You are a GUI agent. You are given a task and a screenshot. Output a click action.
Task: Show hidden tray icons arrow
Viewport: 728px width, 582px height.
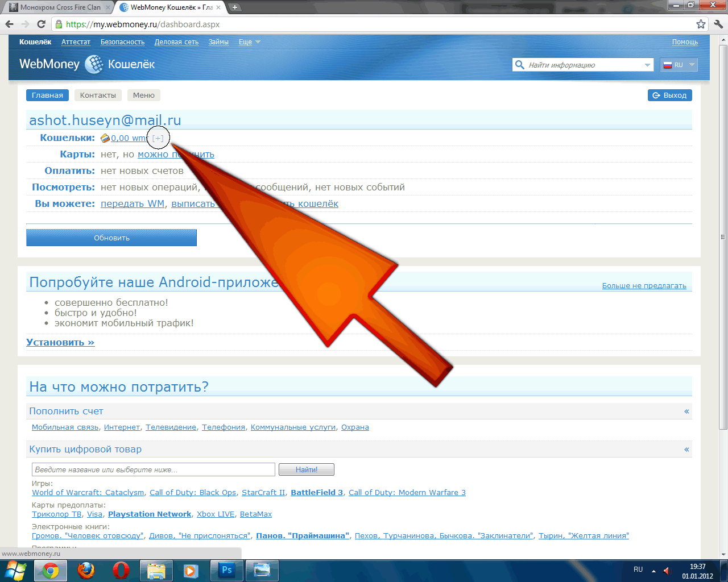pyautogui.click(x=653, y=571)
